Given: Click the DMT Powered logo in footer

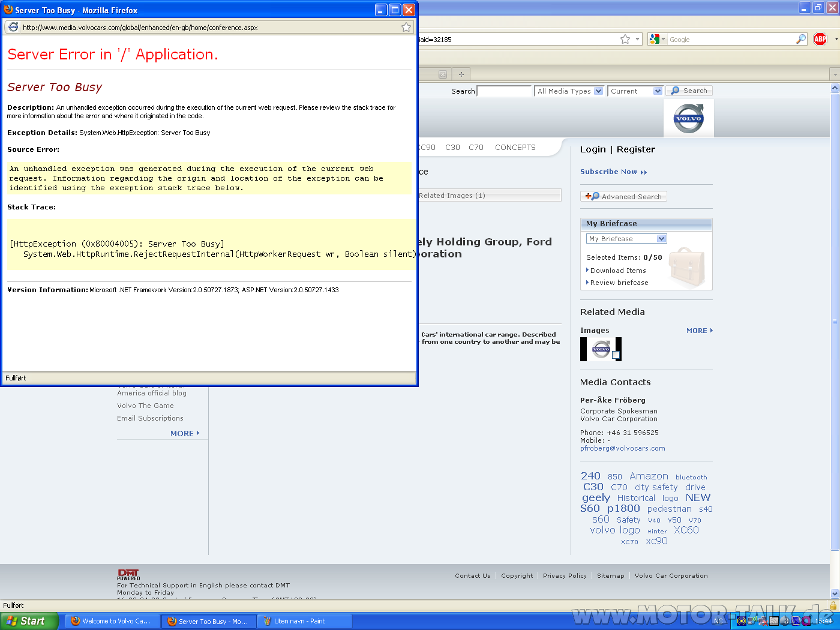Looking at the screenshot, I should click(128, 575).
